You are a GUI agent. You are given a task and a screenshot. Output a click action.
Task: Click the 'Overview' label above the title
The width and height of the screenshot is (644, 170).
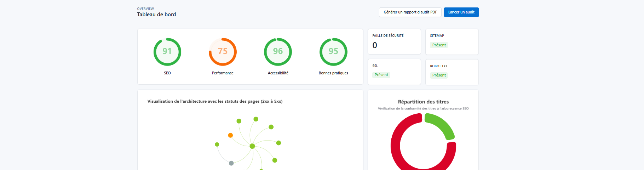click(145, 9)
